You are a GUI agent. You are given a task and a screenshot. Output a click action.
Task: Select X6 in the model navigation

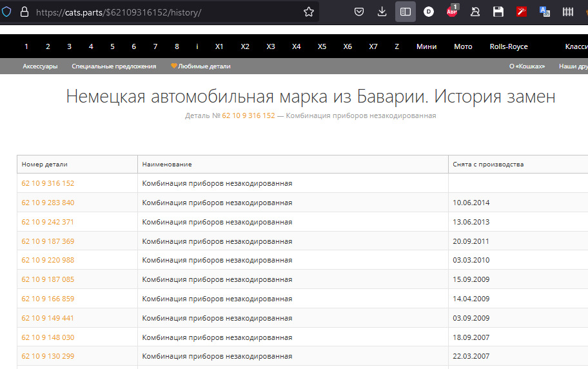pyautogui.click(x=348, y=46)
